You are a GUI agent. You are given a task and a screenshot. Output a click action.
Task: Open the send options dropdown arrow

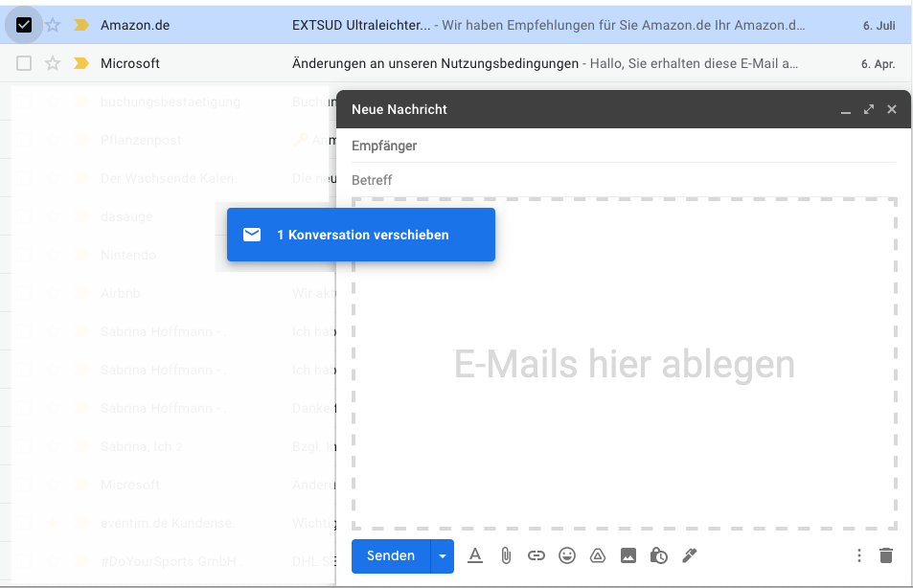pos(443,556)
